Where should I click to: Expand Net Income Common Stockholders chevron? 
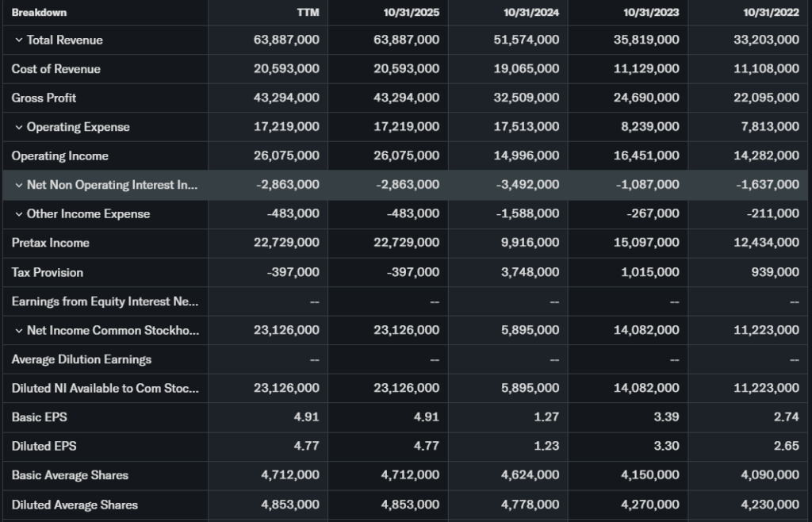click(18, 331)
